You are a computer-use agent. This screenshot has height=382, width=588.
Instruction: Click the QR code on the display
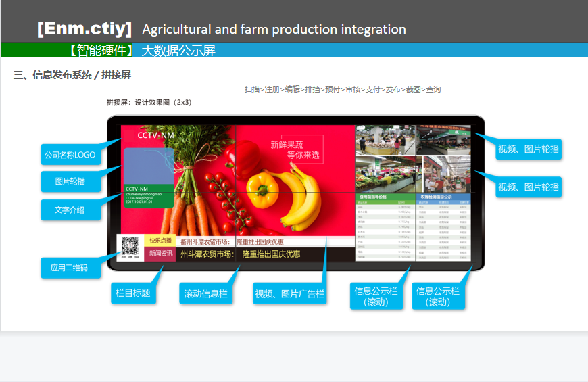pos(130,248)
